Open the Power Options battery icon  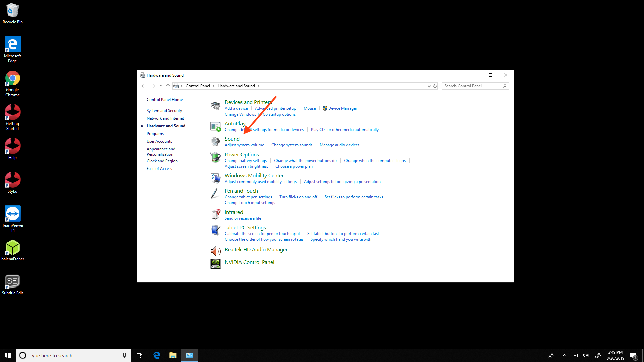[x=215, y=157]
